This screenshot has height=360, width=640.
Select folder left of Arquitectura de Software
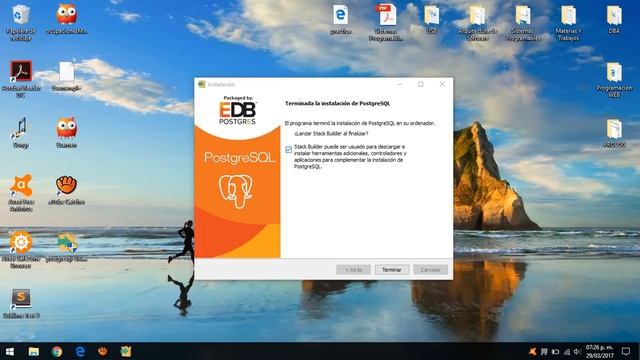click(431, 19)
